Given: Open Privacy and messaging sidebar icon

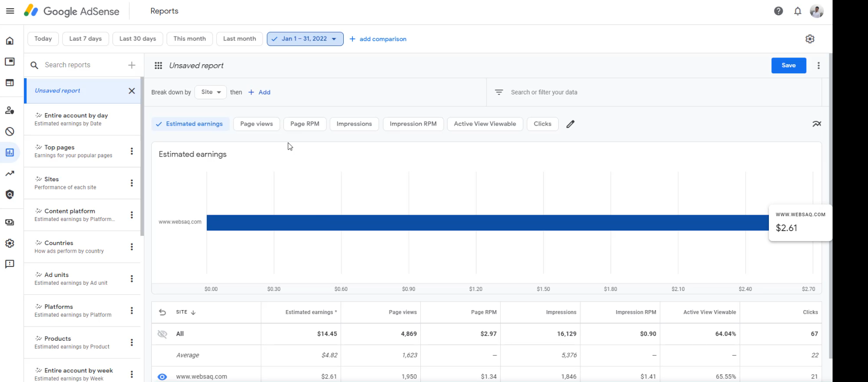Looking at the screenshot, I should pos(10,111).
